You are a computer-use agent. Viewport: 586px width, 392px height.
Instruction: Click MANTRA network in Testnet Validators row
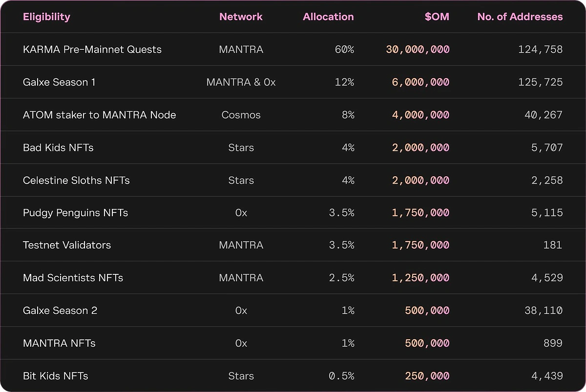tap(241, 245)
